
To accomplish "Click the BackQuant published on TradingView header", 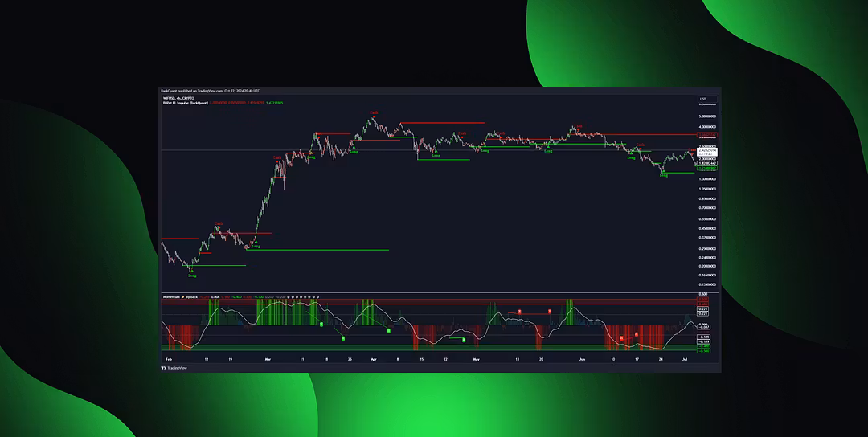I will [209, 91].
